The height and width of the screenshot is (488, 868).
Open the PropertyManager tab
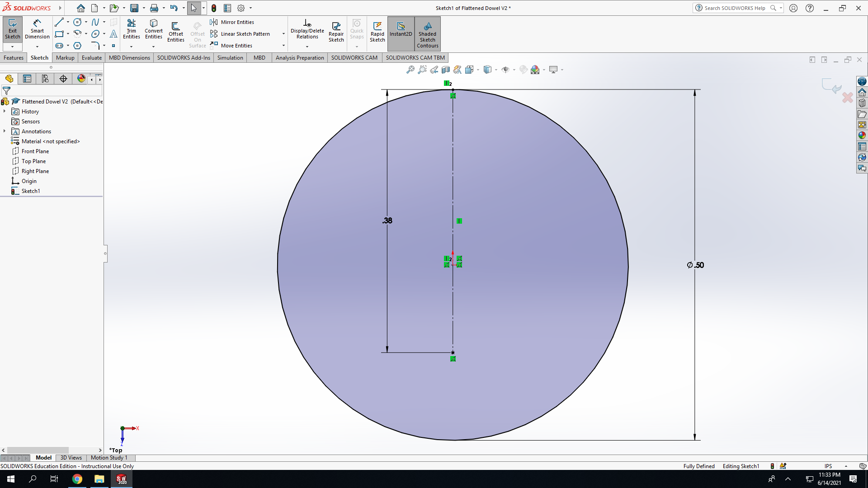click(x=27, y=79)
